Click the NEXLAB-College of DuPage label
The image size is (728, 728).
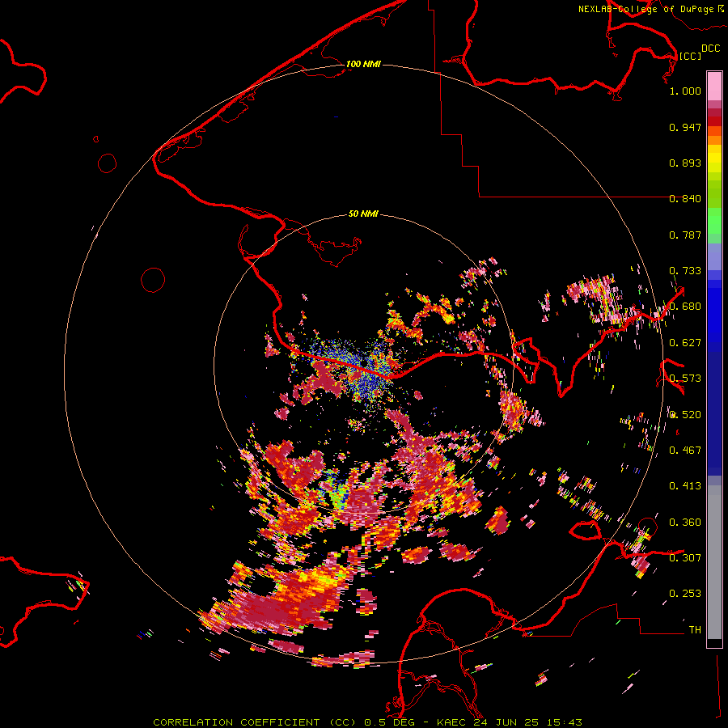click(x=645, y=9)
